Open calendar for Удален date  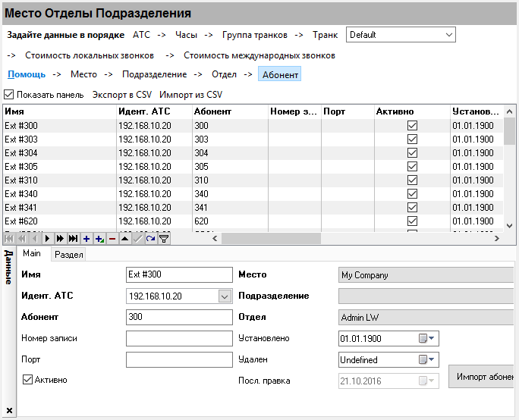coord(426,359)
